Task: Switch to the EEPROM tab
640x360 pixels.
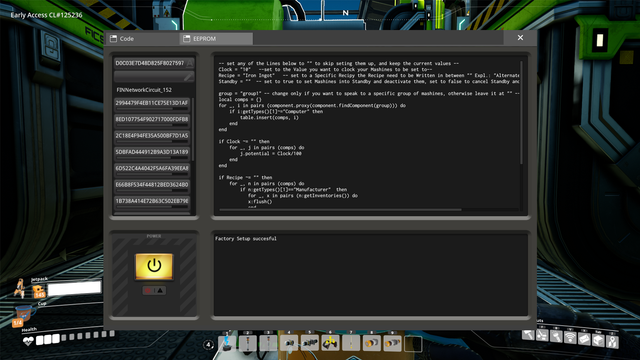Action: tap(216, 39)
